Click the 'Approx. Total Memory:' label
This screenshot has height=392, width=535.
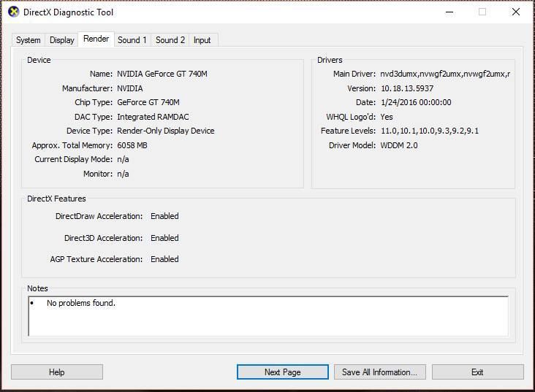pyautogui.click(x=72, y=145)
